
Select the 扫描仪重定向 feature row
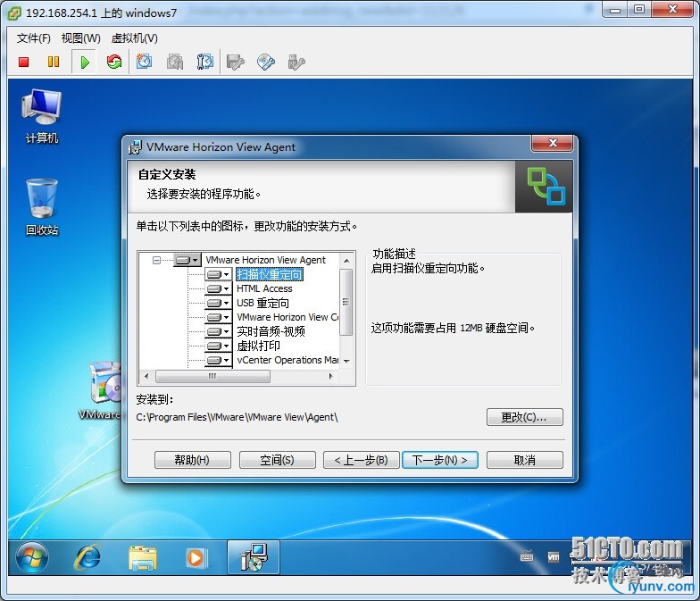point(270,274)
